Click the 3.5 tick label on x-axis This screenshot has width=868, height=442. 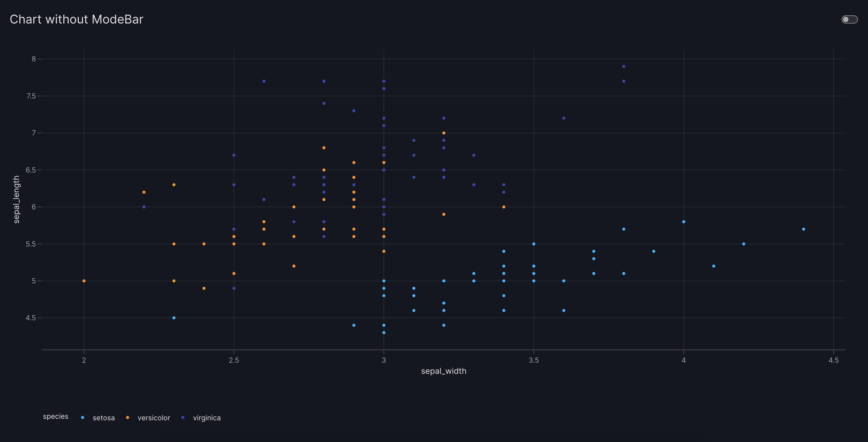click(534, 360)
